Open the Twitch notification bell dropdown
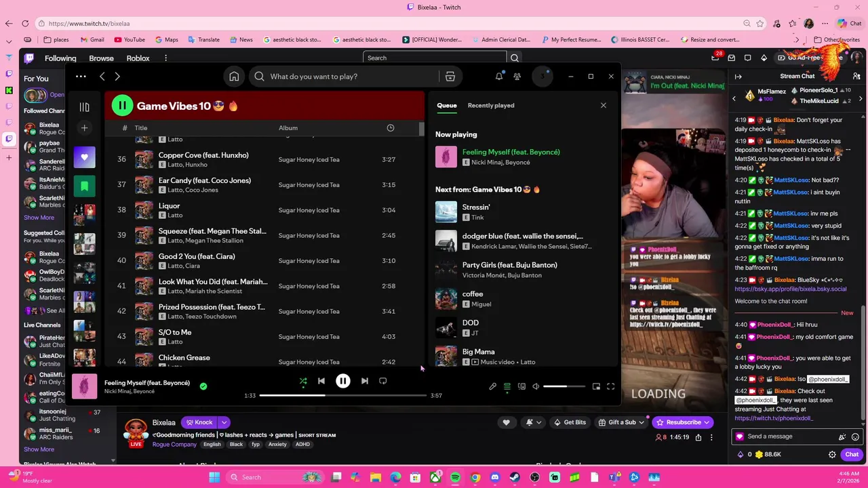868x488 pixels. pyautogui.click(x=534, y=422)
